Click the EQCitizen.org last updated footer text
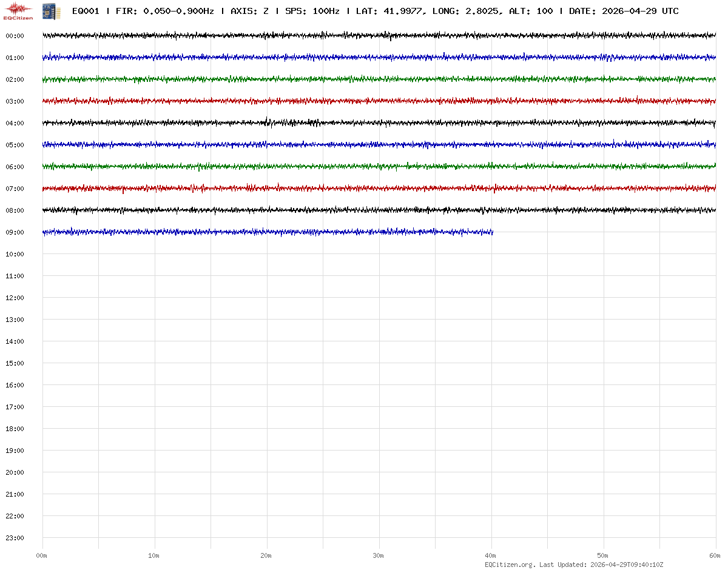 point(573,565)
